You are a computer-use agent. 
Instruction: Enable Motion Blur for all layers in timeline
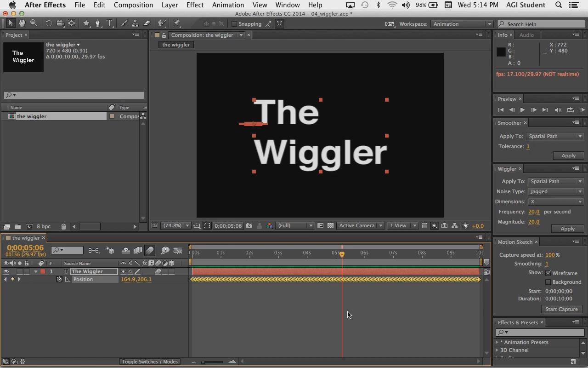click(150, 250)
